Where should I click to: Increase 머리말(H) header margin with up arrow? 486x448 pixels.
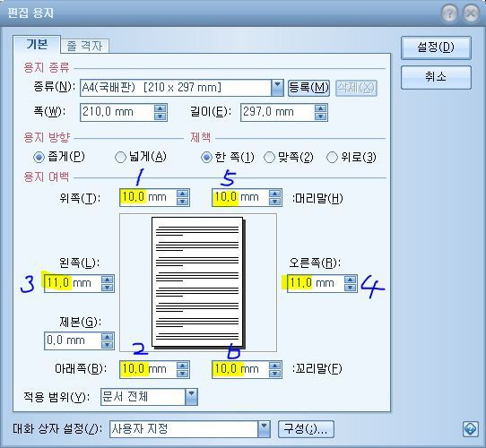click(275, 194)
